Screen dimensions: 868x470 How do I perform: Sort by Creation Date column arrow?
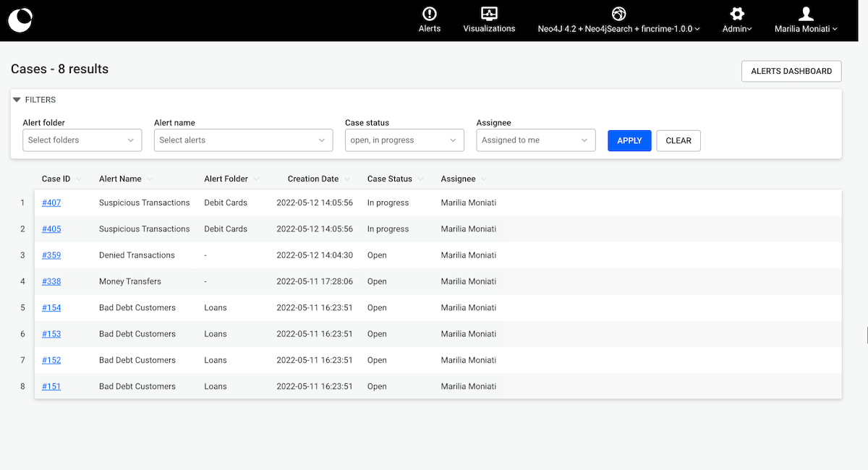346,179
